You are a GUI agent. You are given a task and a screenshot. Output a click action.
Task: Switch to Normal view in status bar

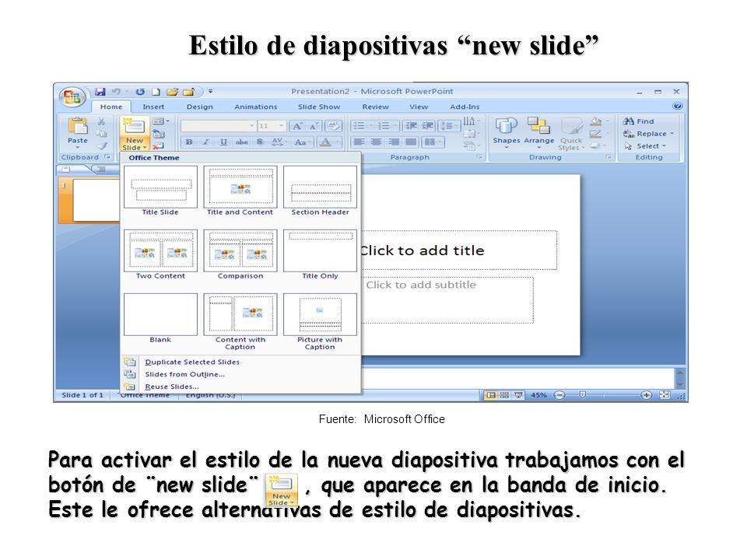click(x=490, y=395)
